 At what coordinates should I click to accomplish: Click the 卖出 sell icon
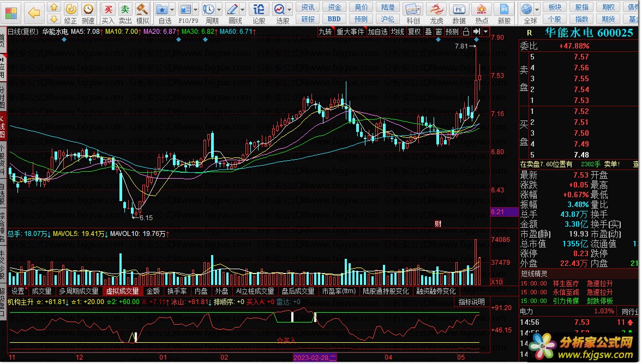(125, 13)
